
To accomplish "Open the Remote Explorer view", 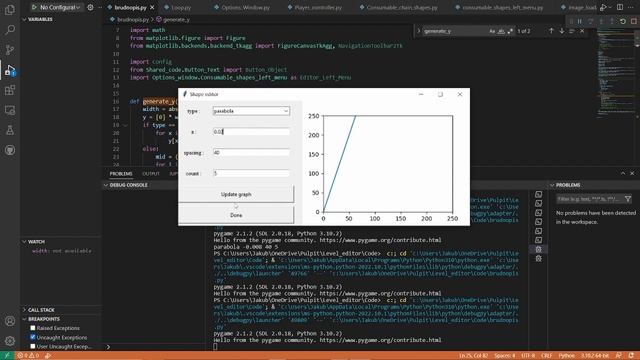I will [x=10, y=110].
